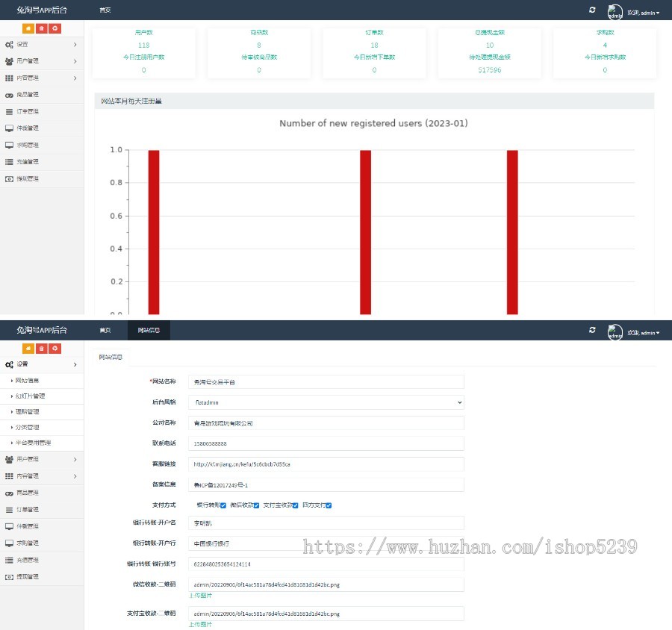Click the monitor icon beside 仲裁管理 in the dashboard sidebar
672x630 pixels.
[x=9, y=128]
